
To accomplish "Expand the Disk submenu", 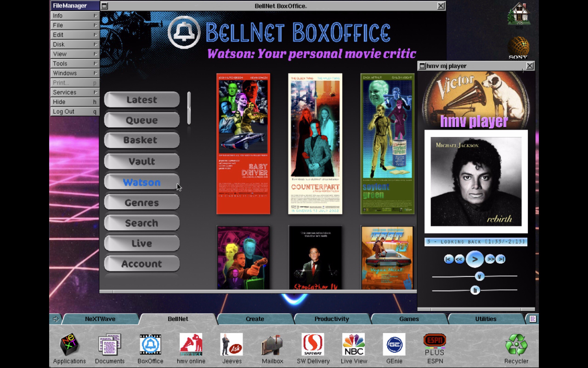I will coord(75,44).
